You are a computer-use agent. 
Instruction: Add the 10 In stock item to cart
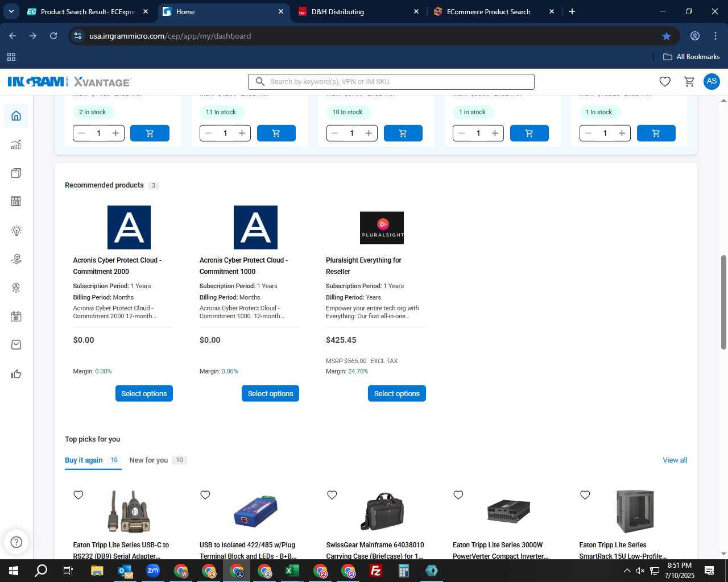[x=403, y=133]
